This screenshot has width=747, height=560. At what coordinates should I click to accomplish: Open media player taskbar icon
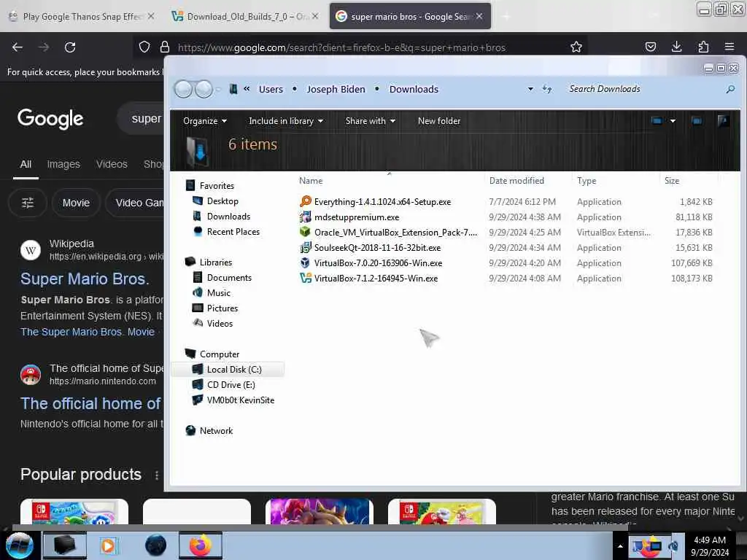click(108, 545)
